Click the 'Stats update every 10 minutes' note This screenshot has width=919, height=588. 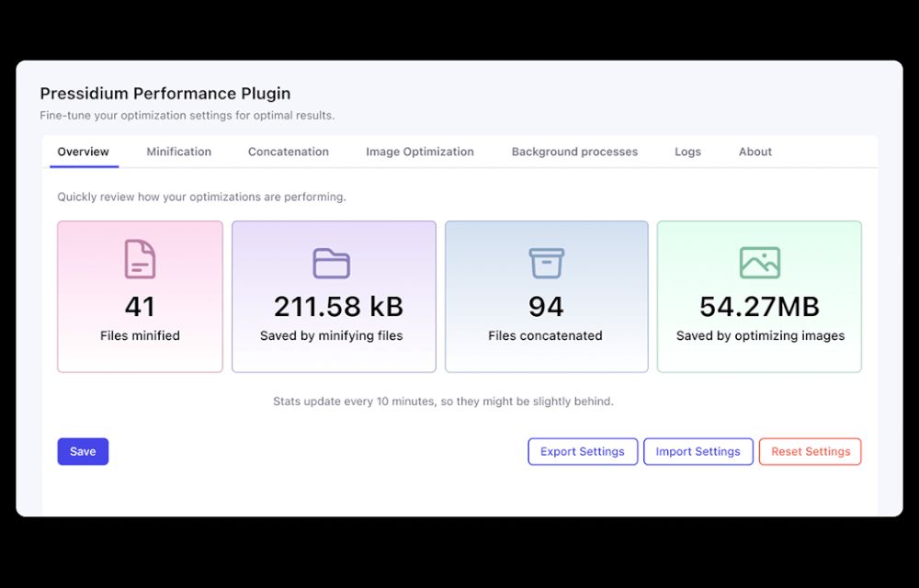tap(443, 401)
